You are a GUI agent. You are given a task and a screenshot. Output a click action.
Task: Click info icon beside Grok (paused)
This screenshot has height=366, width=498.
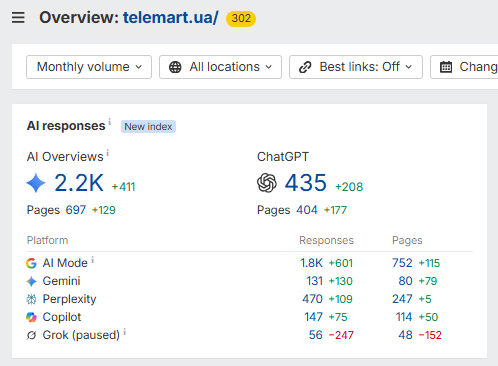125,332
